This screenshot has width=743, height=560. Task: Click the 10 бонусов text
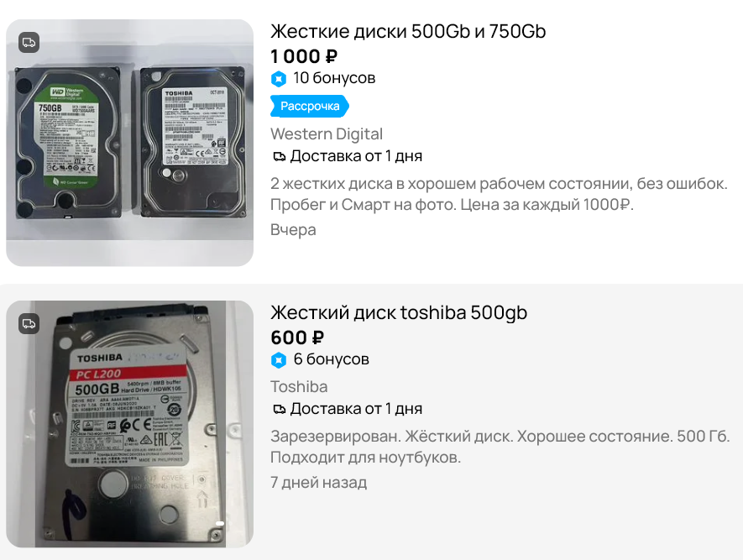334,78
